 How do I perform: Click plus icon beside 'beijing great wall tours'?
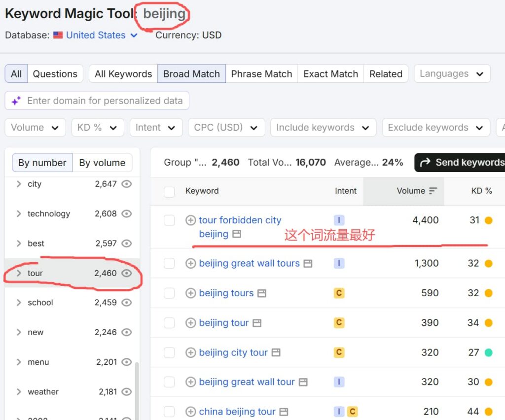(191, 263)
